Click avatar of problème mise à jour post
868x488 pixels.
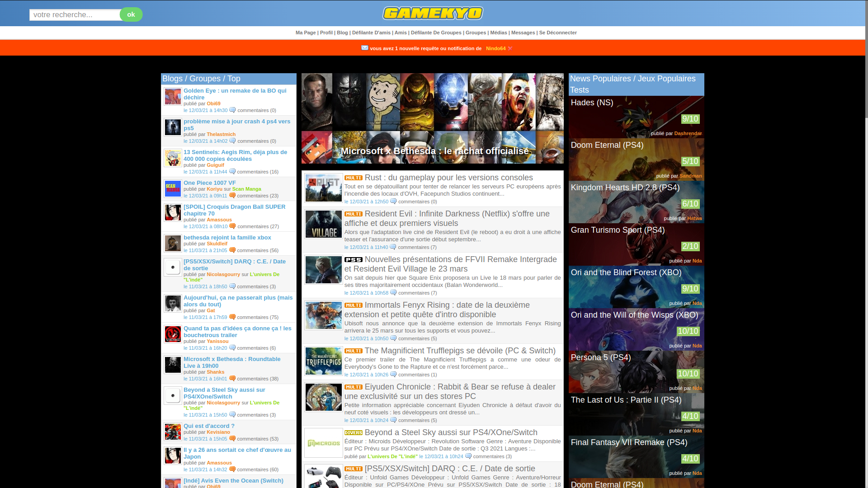click(x=173, y=127)
